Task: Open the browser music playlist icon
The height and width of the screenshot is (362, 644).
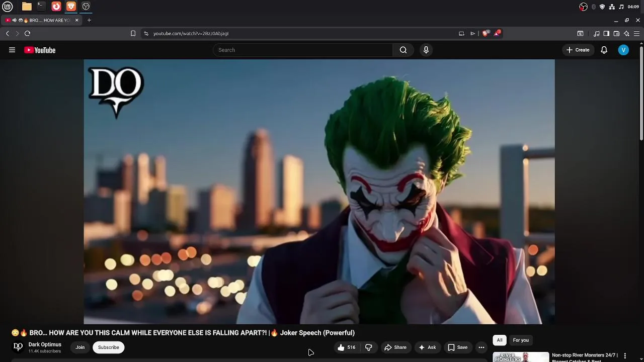Action: (x=596, y=33)
